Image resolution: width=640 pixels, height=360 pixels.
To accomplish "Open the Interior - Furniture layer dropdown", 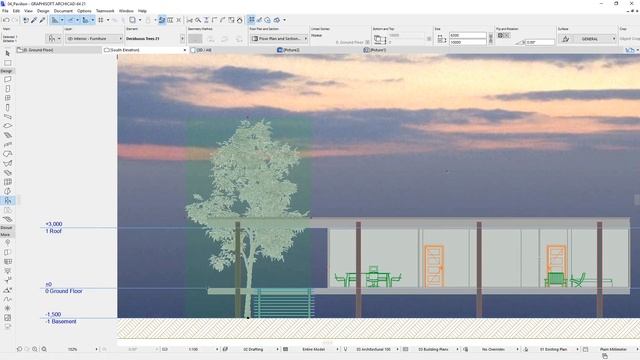I will tap(94, 38).
